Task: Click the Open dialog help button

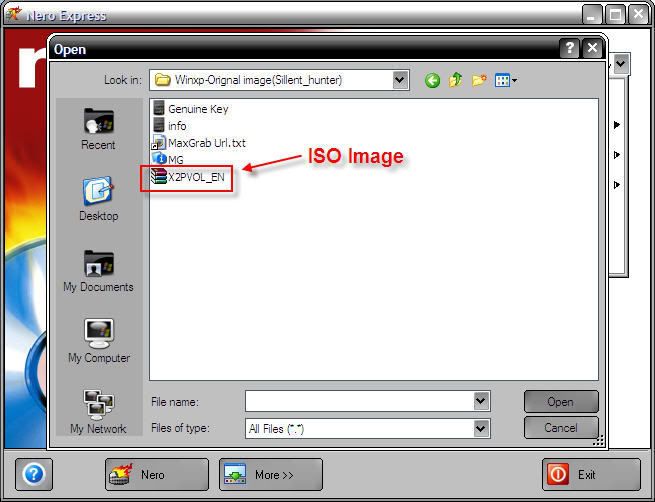Action: [x=569, y=48]
